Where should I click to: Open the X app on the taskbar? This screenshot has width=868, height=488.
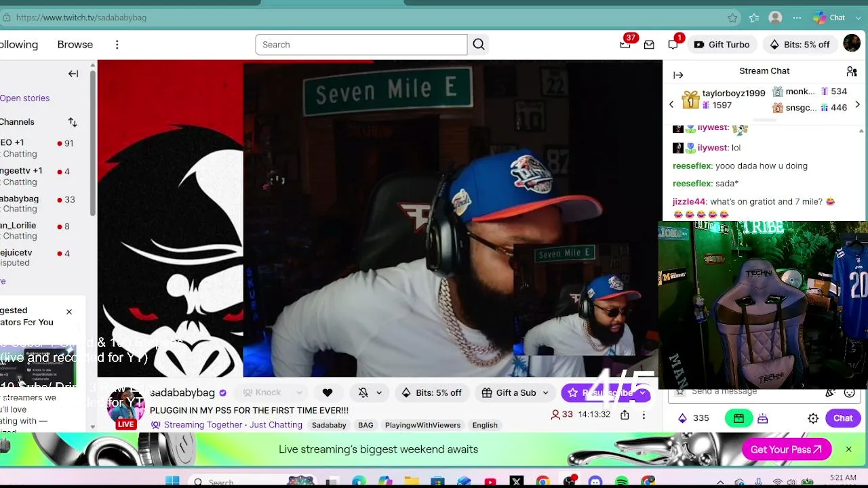(x=517, y=482)
